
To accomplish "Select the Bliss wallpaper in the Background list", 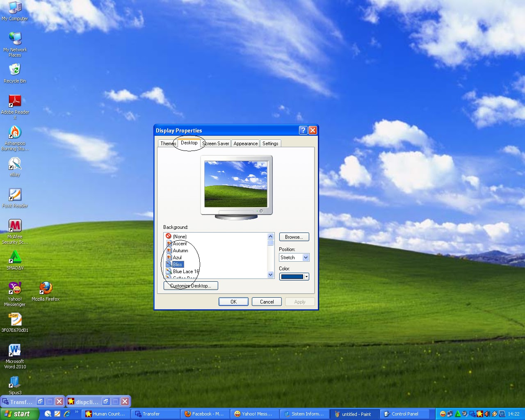I will pos(177,264).
